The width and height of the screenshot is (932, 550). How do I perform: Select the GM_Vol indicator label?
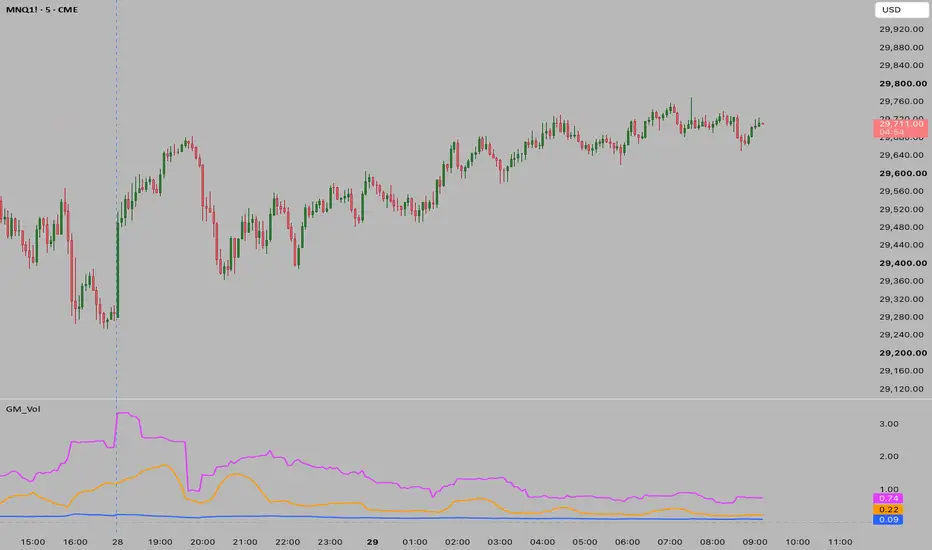pyautogui.click(x=23, y=409)
